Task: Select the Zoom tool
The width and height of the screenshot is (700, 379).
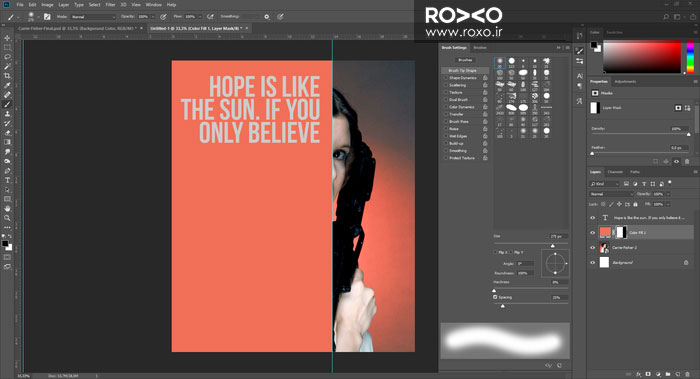Action: point(7,218)
